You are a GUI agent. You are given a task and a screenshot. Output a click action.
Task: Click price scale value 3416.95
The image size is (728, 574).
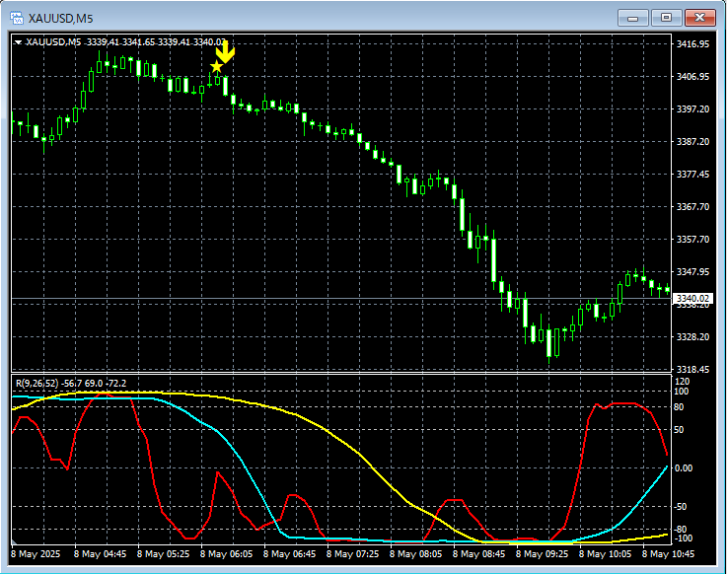tap(692, 44)
